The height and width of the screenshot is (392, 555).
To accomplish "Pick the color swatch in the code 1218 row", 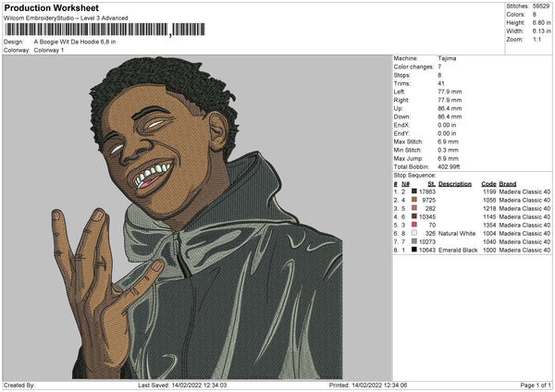I will click(414, 208).
